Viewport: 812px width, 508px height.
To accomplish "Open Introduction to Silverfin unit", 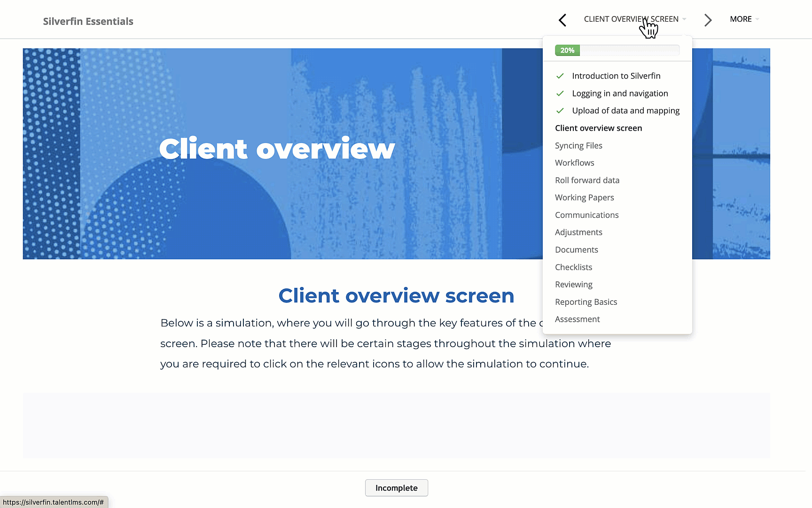I will [616, 76].
